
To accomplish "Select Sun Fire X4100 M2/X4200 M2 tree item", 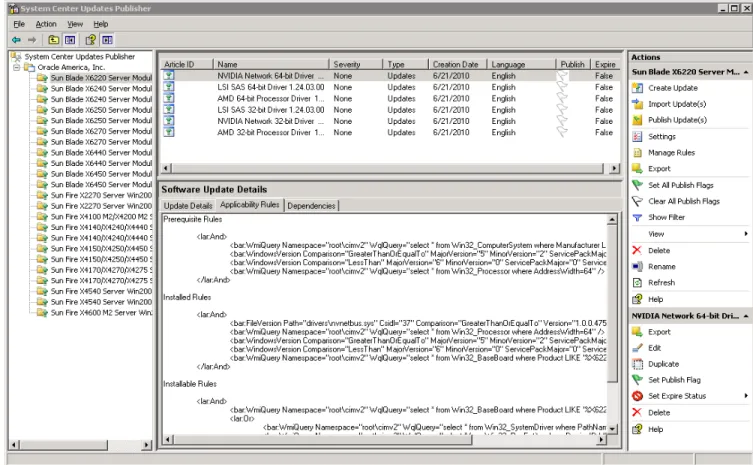I will [101, 217].
